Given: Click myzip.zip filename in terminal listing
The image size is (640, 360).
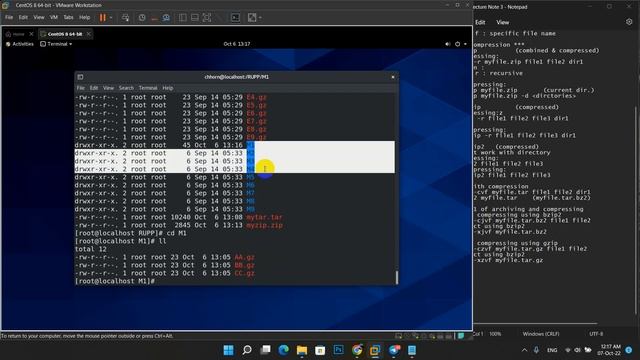Looking at the screenshot, I should coord(264,225).
